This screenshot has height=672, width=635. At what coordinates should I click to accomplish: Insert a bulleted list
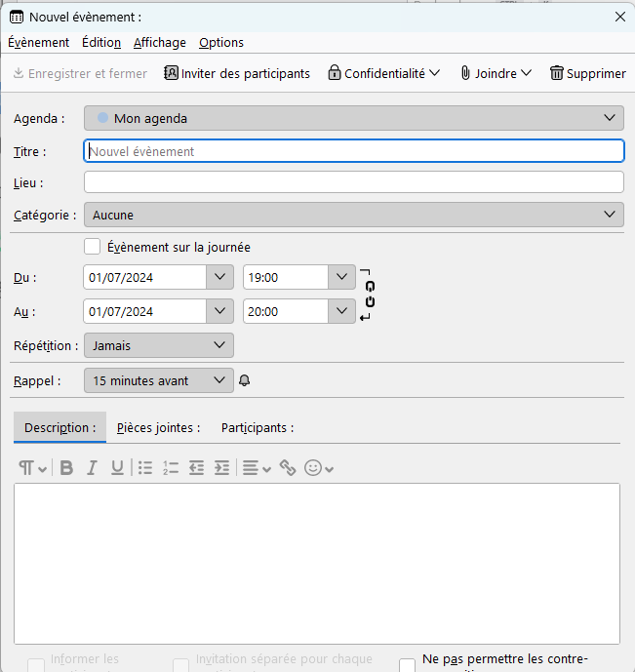[145, 468]
